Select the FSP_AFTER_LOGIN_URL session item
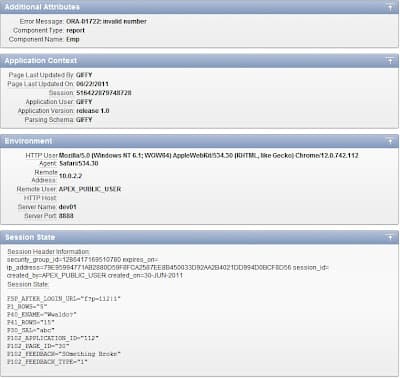Screen dimensions: 400x378 [x=64, y=299]
